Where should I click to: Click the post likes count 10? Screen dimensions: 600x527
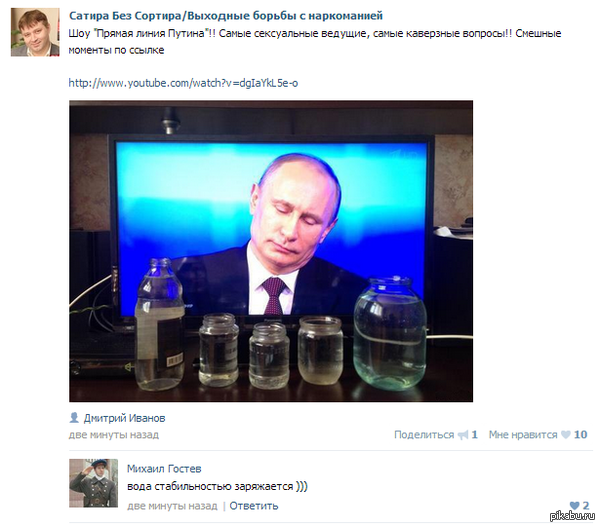580,435
